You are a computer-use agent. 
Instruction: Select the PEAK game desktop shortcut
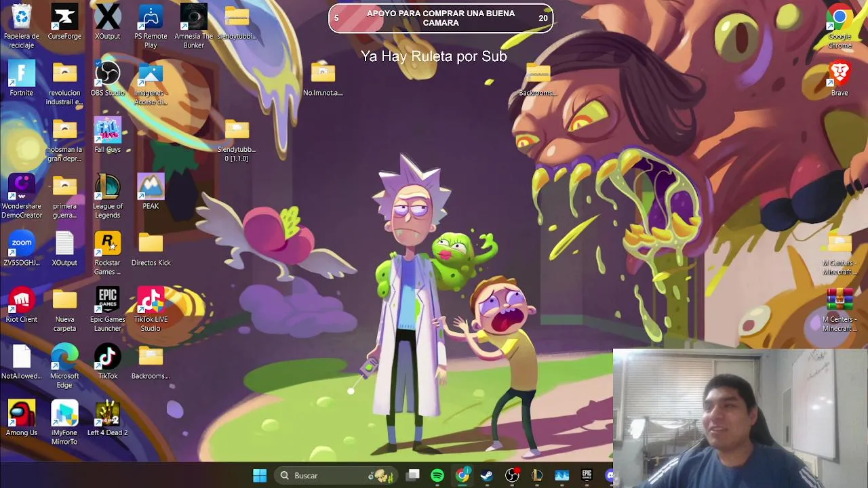(151, 192)
